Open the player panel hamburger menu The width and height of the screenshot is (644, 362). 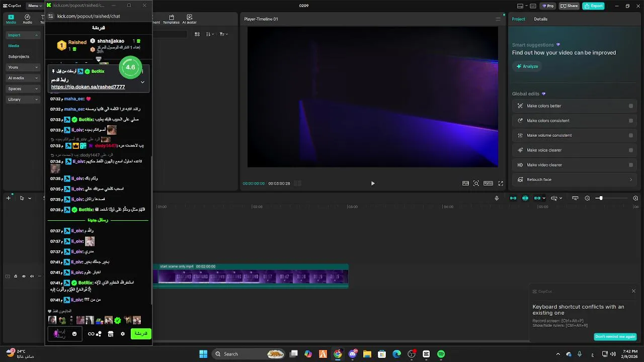tap(498, 19)
